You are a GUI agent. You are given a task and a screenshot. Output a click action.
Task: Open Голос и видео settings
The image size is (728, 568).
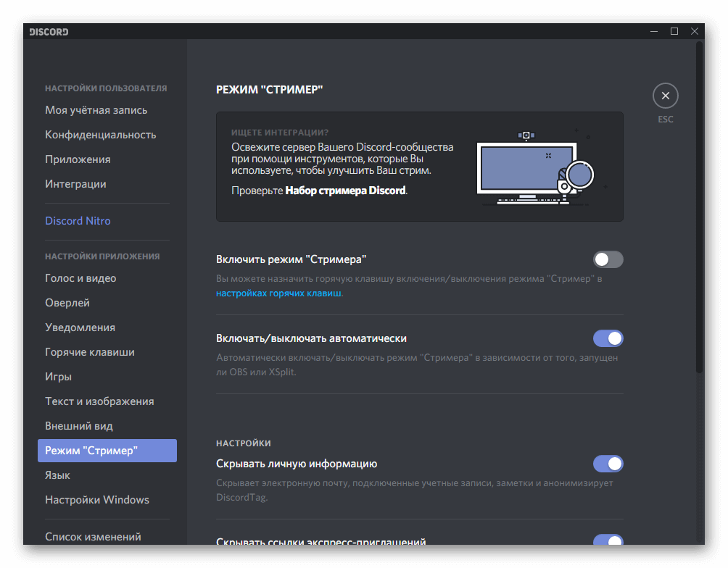click(80, 278)
